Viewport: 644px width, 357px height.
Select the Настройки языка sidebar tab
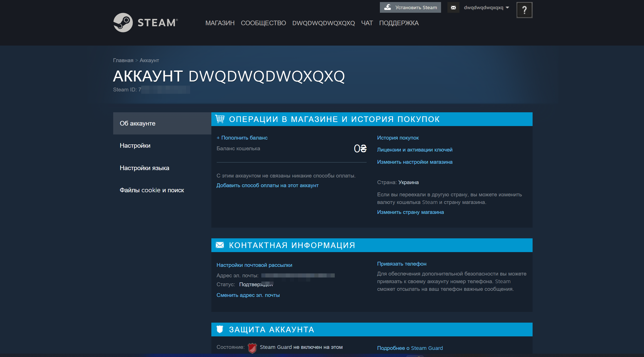click(144, 168)
